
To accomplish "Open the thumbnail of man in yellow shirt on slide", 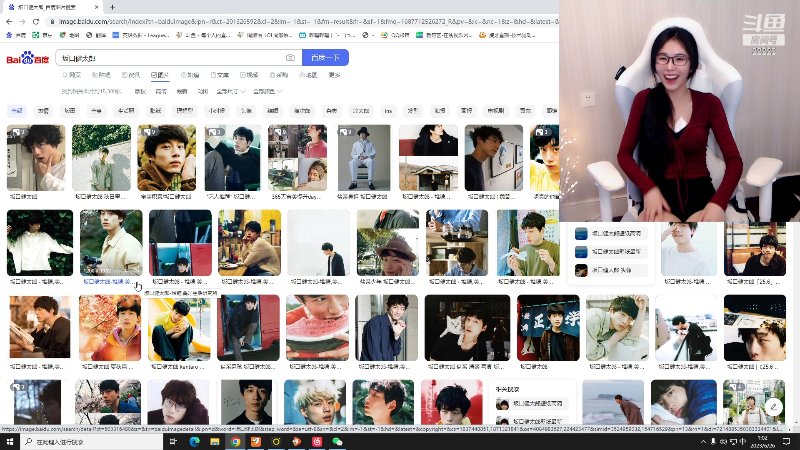I will pyautogui.click(x=179, y=328).
